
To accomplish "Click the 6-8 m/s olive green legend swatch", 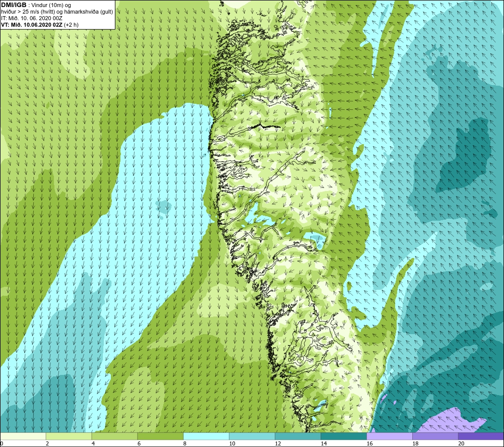I will pos(160,436).
